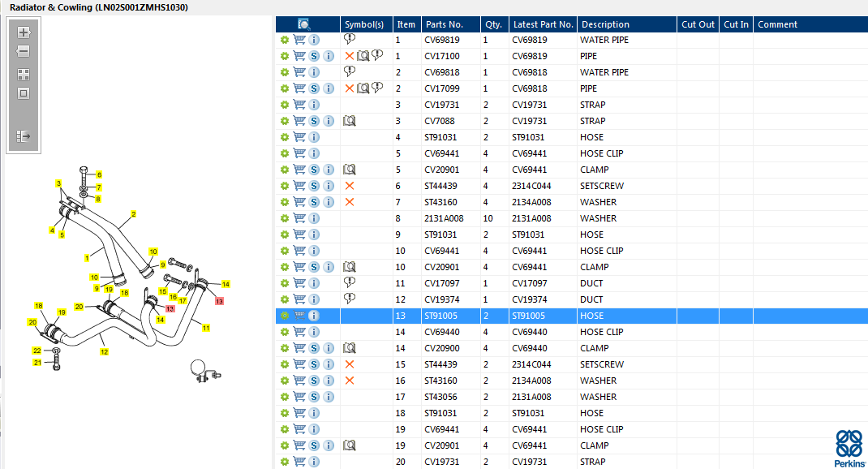This screenshot has width=868, height=469.
Task: Sort by the Qty. column header
Action: tap(494, 24)
